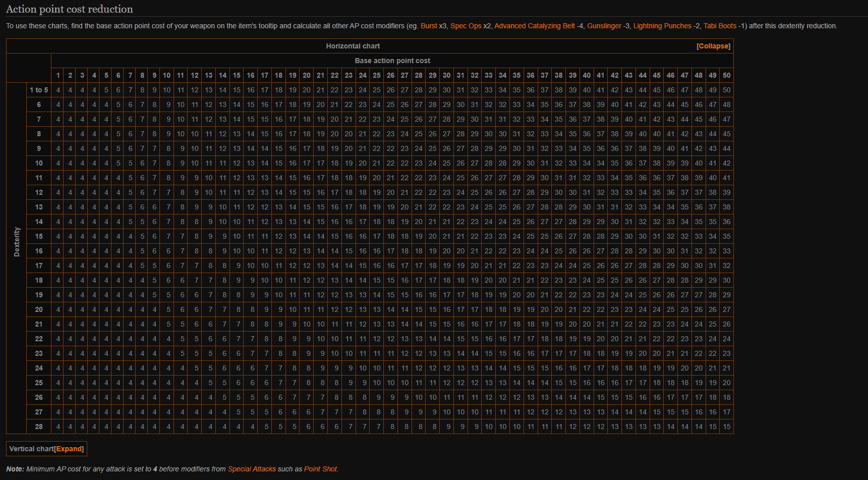Select the "1 to 5" dexterity row header
This screenshot has height=480, width=868.
point(39,90)
